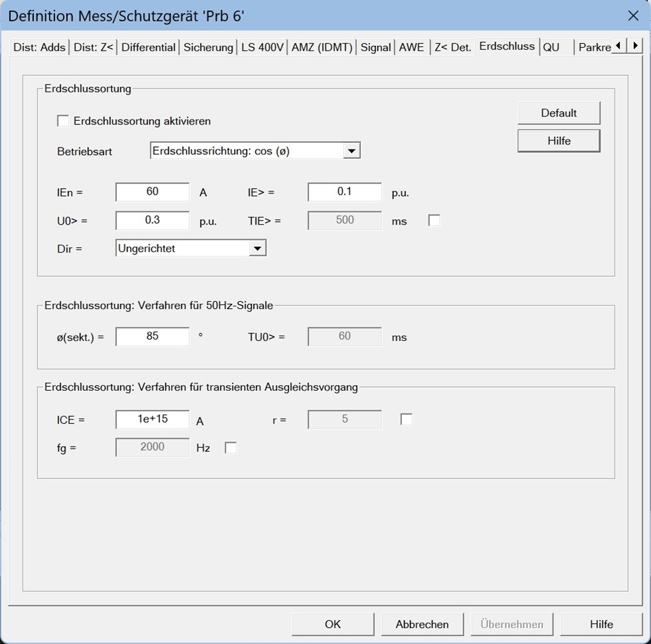Toggle the TIE> checkbox

pyautogui.click(x=434, y=221)
